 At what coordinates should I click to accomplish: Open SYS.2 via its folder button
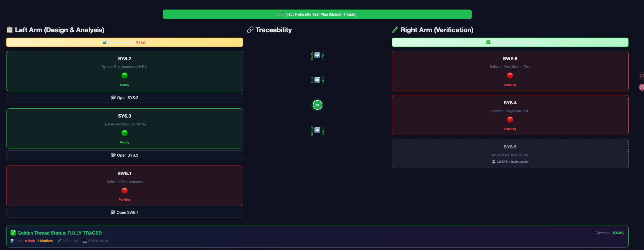124,98
